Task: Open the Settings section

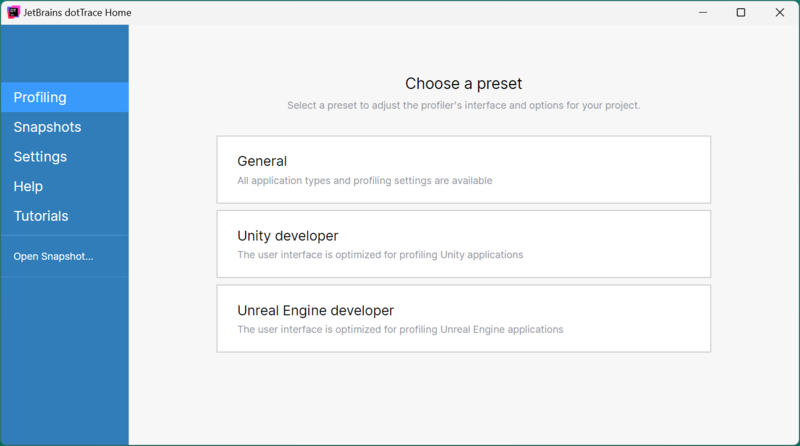Action: pos(65,157)
